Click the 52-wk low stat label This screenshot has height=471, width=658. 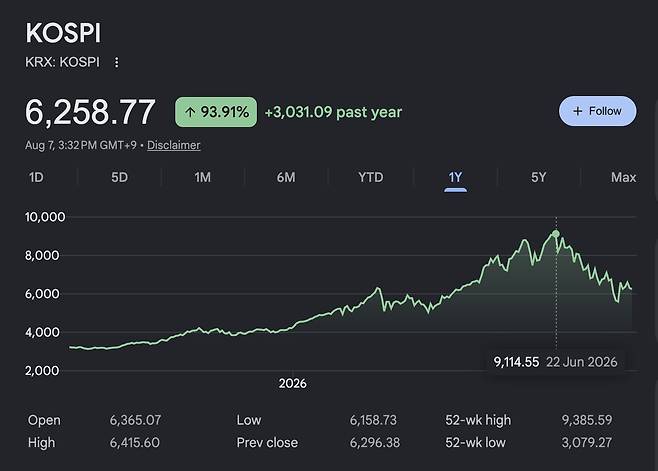(475, 442)
